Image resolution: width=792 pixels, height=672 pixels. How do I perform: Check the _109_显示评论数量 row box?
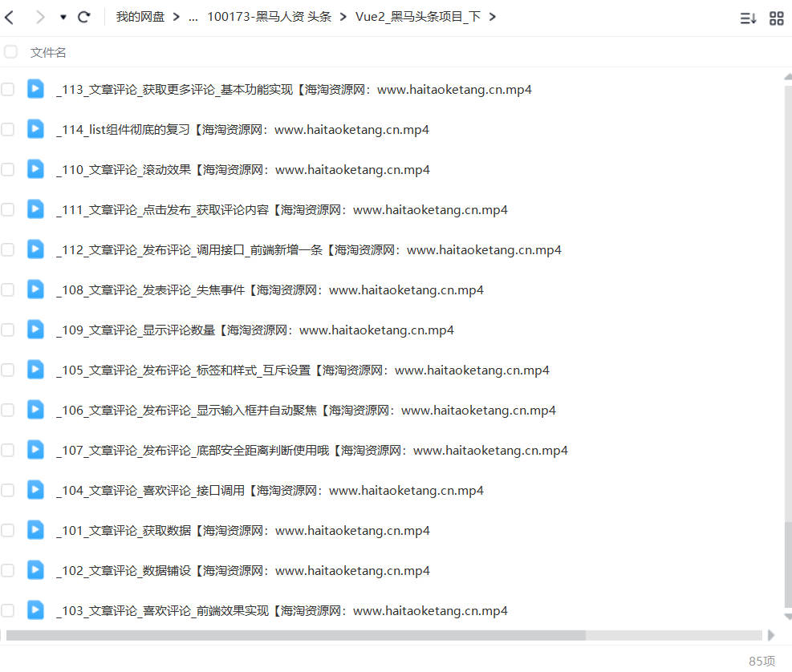click(7, 330)
